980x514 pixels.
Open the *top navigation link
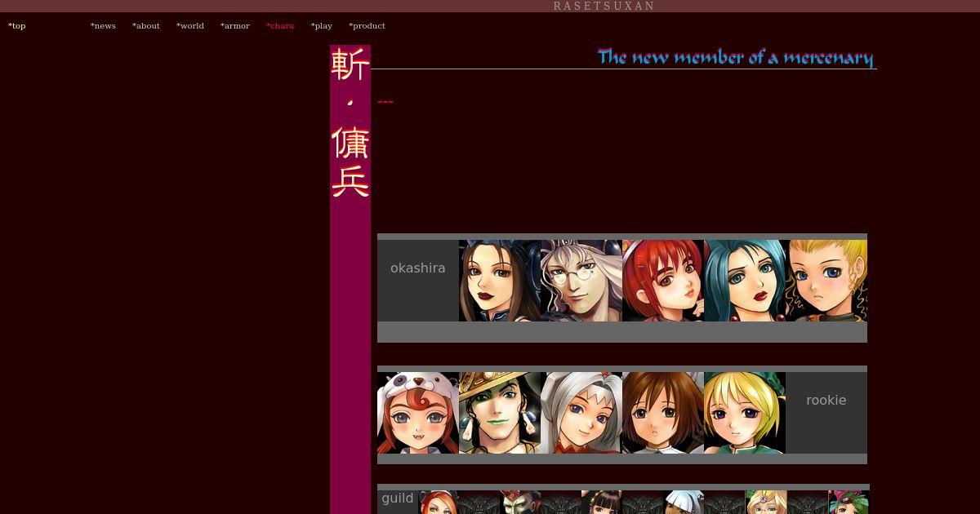coord(16,26)
